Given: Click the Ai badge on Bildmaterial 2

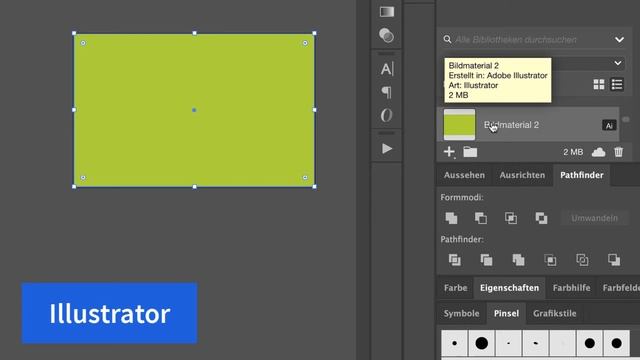Looking at the screenshot, I should (609, 125).
